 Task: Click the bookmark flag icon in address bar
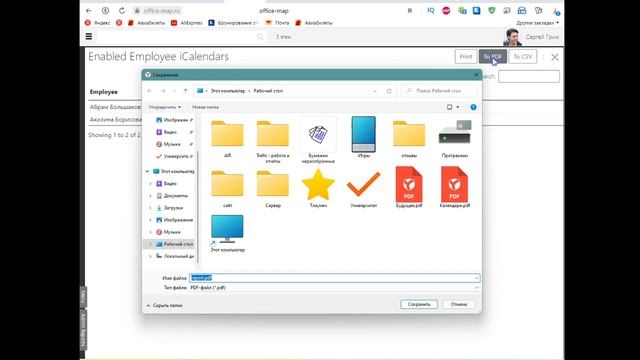[x=410, y=11]
